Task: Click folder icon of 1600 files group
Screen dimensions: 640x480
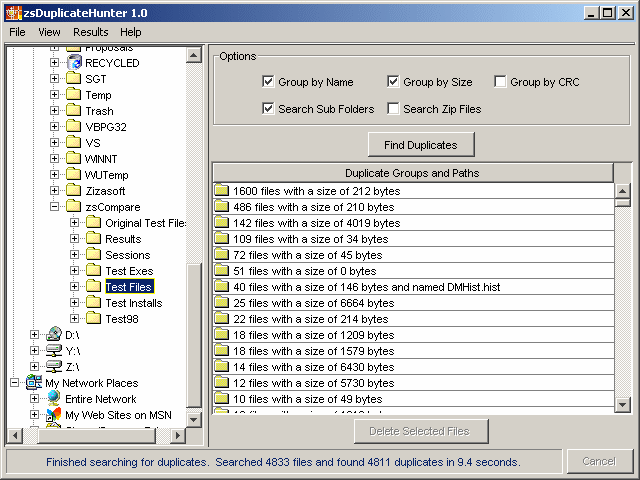Action: click(x=222, y=190)
